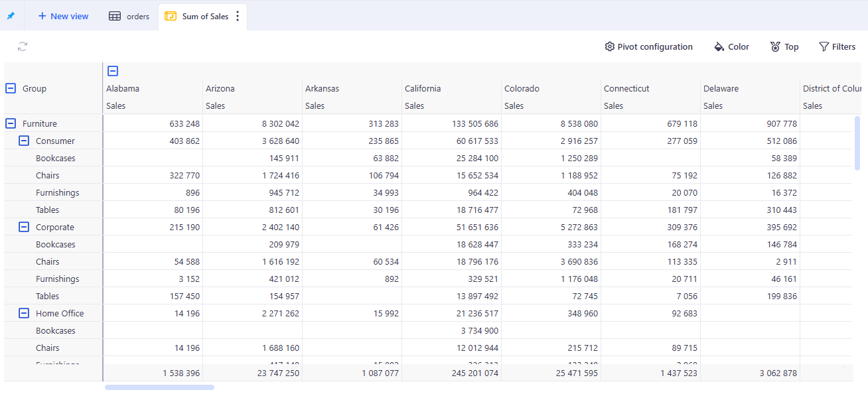Collapse all rows via Group header toggle
The width and height of the screenshot is (868, 396).
coord(11,88)
